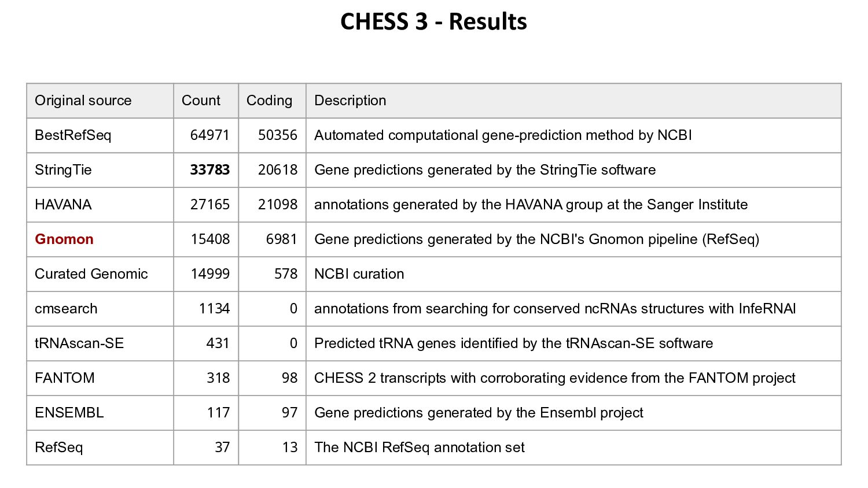This screenshot has height=488, width=868.
Task: Click the Gnomon coding value 6981
Action: [281, 239]
